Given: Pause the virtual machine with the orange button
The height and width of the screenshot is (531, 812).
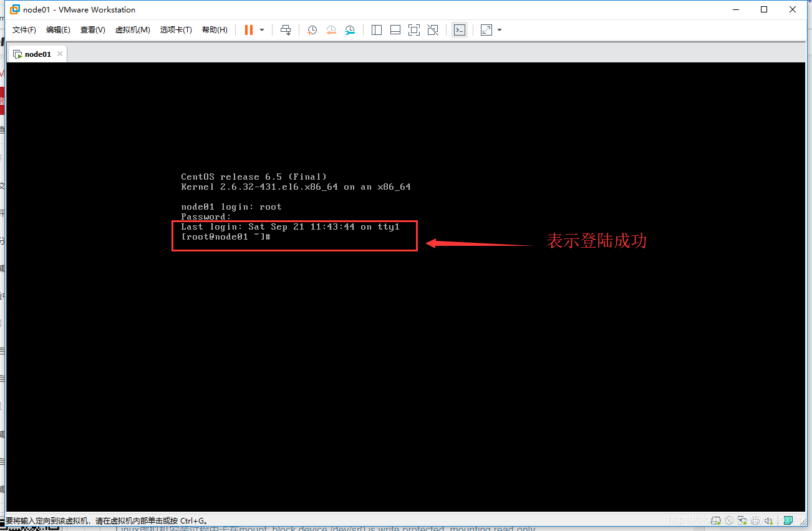Looking at the screenshot, I should coord(249,30).
